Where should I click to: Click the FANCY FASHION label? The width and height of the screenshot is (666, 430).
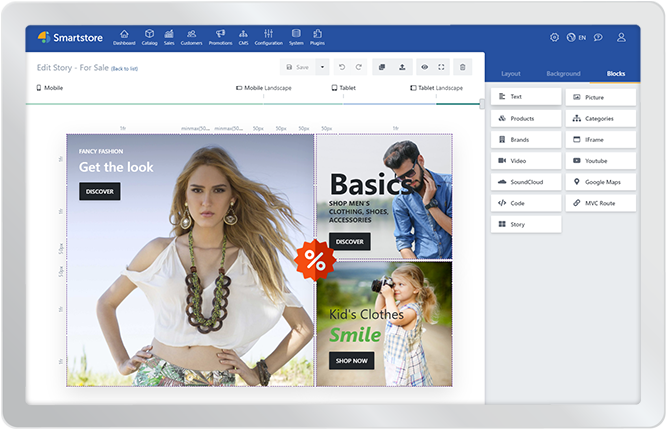(101, 151)
